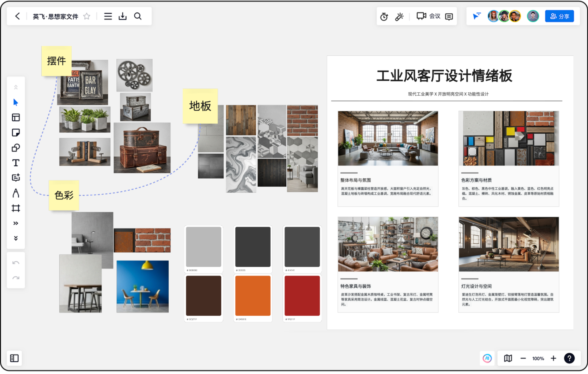
Task: Select the red 9F211F swatch
Action: tap(302, 296)
